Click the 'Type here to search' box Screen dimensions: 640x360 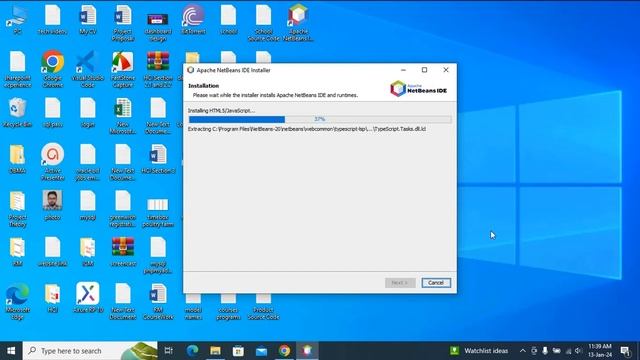[x=90, y=351]
